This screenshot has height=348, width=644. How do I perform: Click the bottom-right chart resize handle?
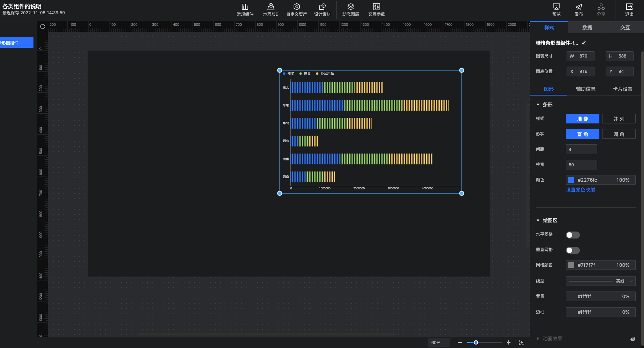coord(462,193)
